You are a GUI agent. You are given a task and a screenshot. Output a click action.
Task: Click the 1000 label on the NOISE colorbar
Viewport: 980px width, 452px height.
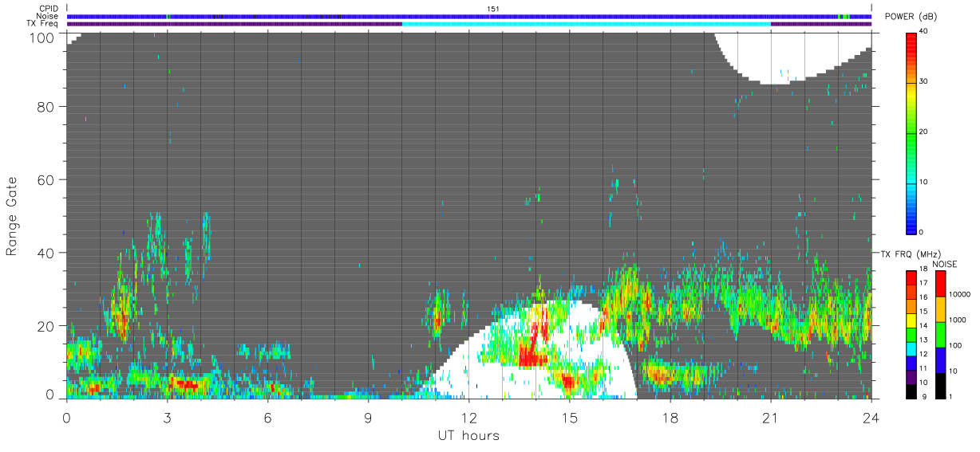click(x=958, y=320)
